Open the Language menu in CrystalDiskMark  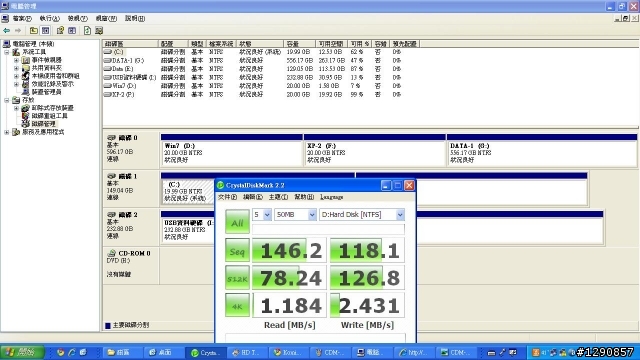331,197
